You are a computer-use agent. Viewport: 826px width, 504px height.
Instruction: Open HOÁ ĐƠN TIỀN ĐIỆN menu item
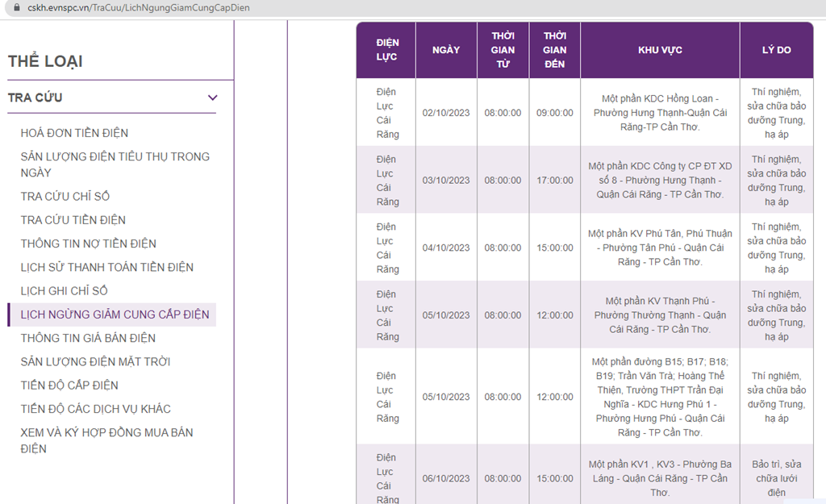pos(74,133)
